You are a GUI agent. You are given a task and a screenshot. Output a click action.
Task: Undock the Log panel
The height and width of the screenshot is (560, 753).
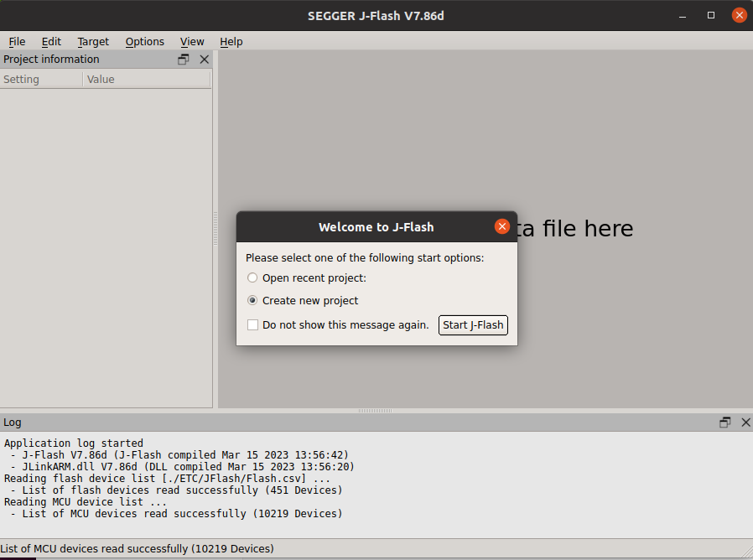[724, 423]
